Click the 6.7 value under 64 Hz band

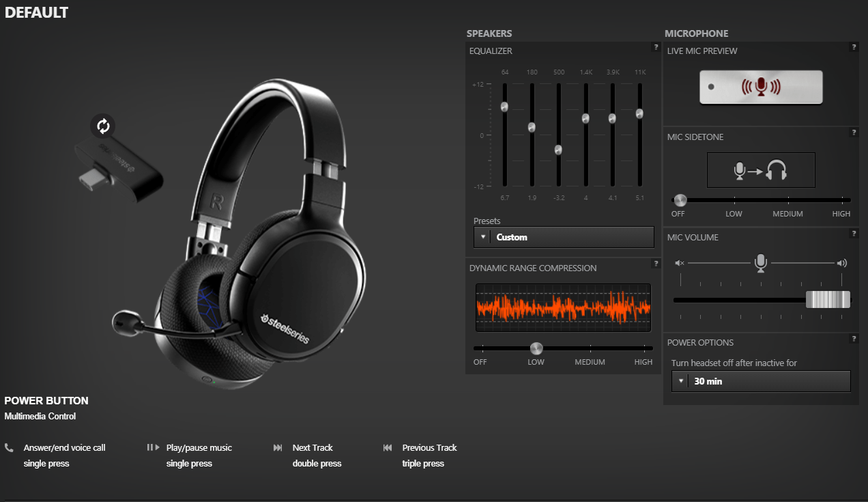click(505, 197)
